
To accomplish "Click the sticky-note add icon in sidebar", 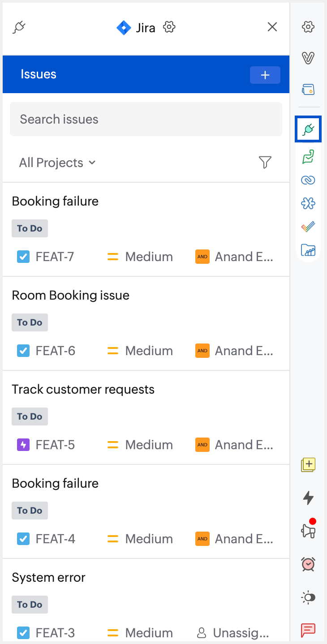I will click(308, 464).
